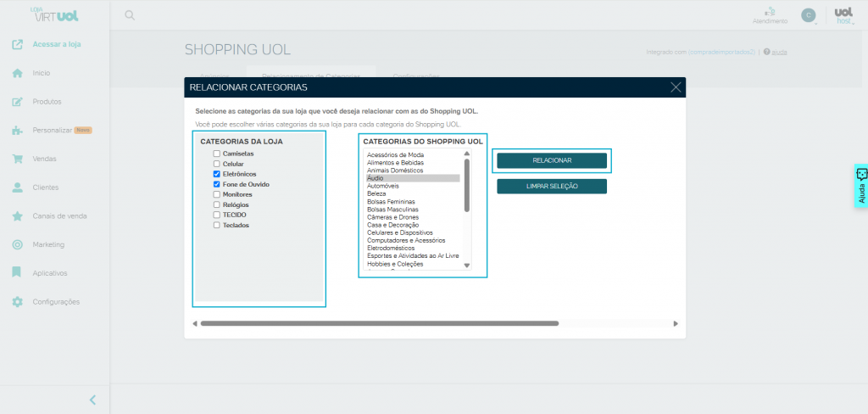This screenshot has height=414, width=868.
Task: Open the Atendimento support icon
Action: point(770,11)
